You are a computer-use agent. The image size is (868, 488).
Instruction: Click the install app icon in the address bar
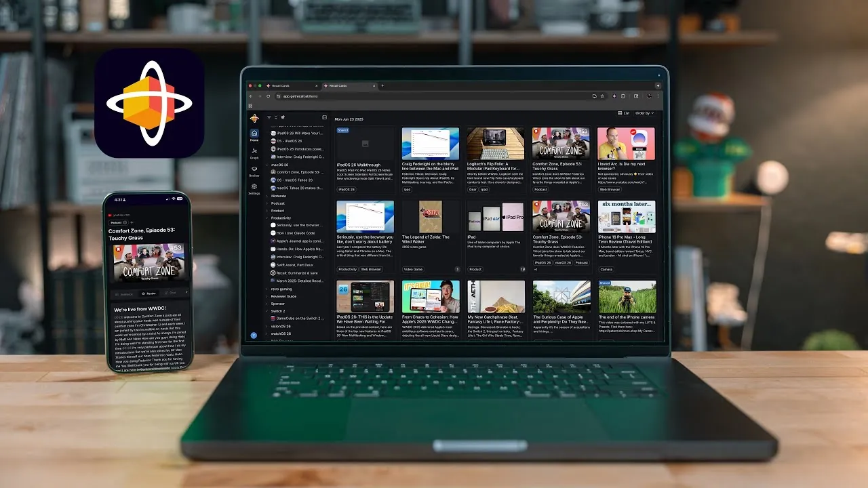pos(595,96)
